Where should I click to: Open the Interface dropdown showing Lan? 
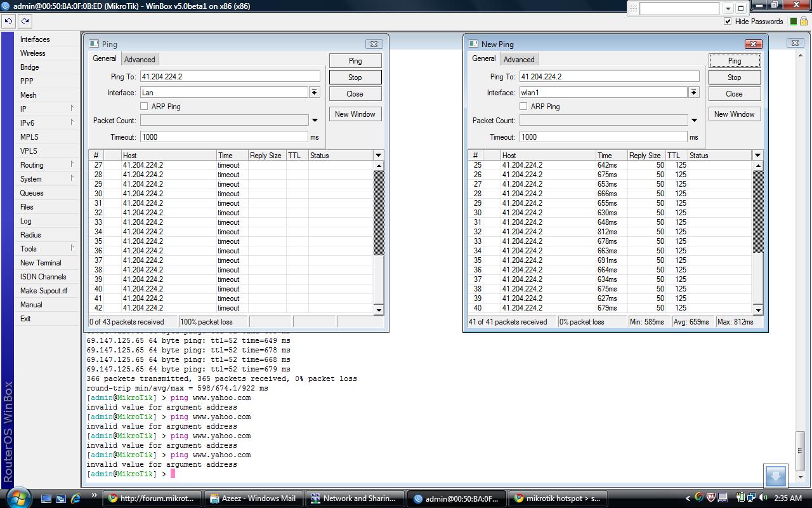click(x=314, y=93)
